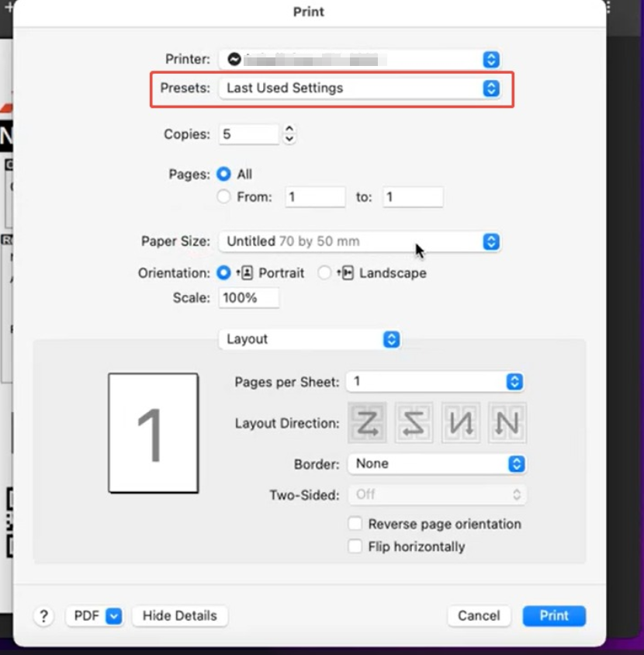The width and height of the screenshot is (644, 655).
Task: Select the All pages radio button
Action: point(224,175)
